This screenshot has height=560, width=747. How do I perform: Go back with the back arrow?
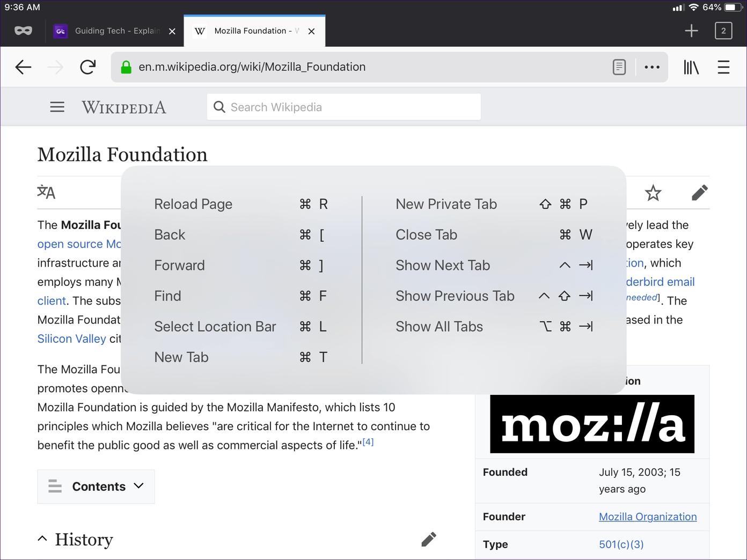pyautogui.click(x=24, y=67)
